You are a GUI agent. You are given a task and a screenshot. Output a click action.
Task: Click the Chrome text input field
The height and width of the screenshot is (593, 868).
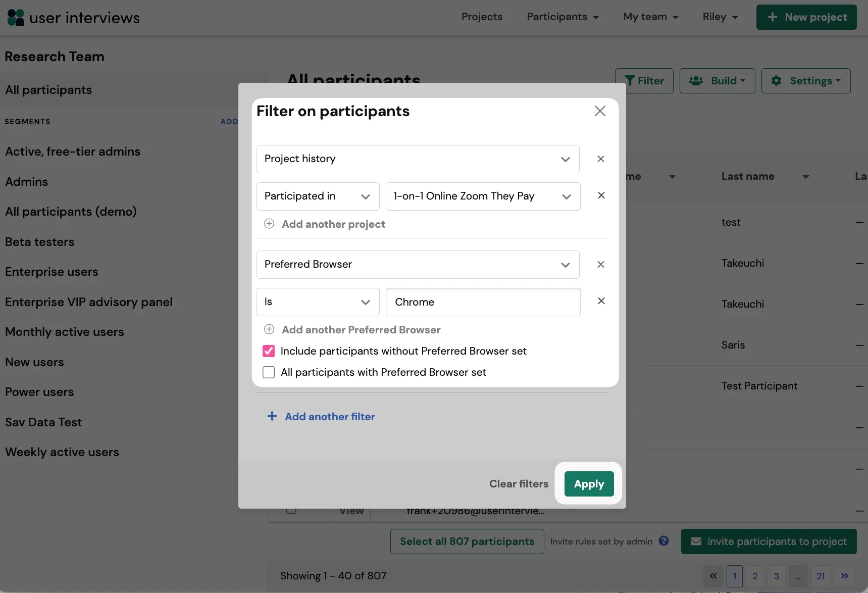tap(483, 302)
